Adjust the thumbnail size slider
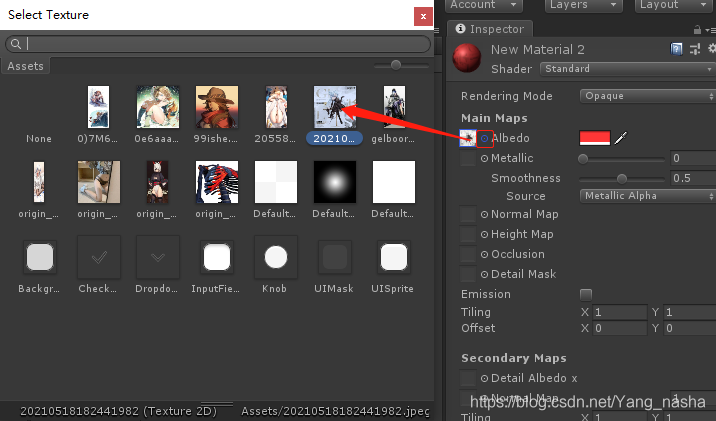Viewport: 716px width, 421px height. pos(396,65)
